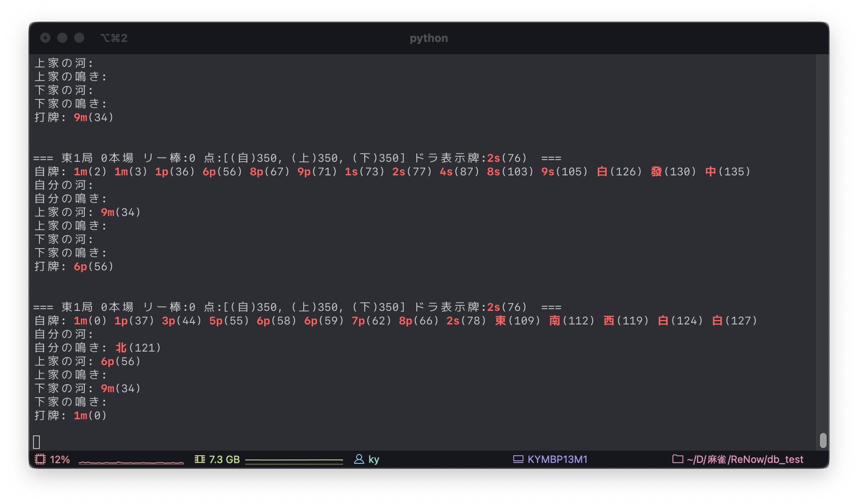The image size is (858, 504).
Task: Click the laptop hostname icon
Action: 518,459
